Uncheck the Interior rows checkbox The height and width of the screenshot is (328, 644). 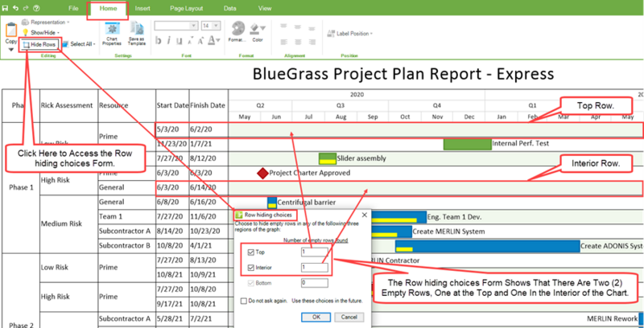251,268
